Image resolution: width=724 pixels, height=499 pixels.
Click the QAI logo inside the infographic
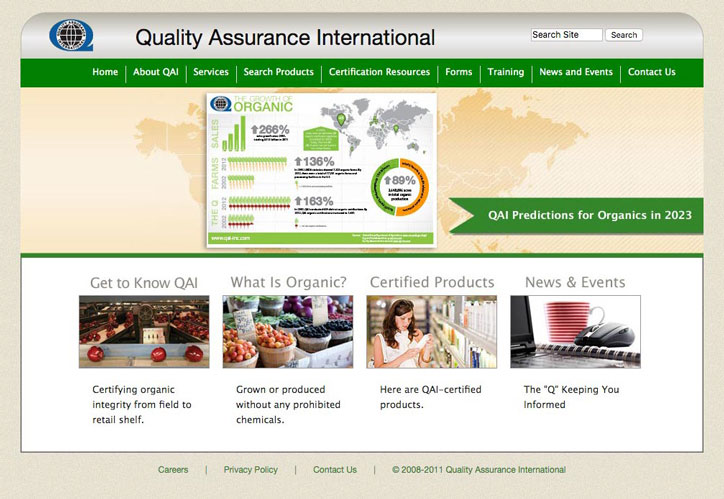220,104
